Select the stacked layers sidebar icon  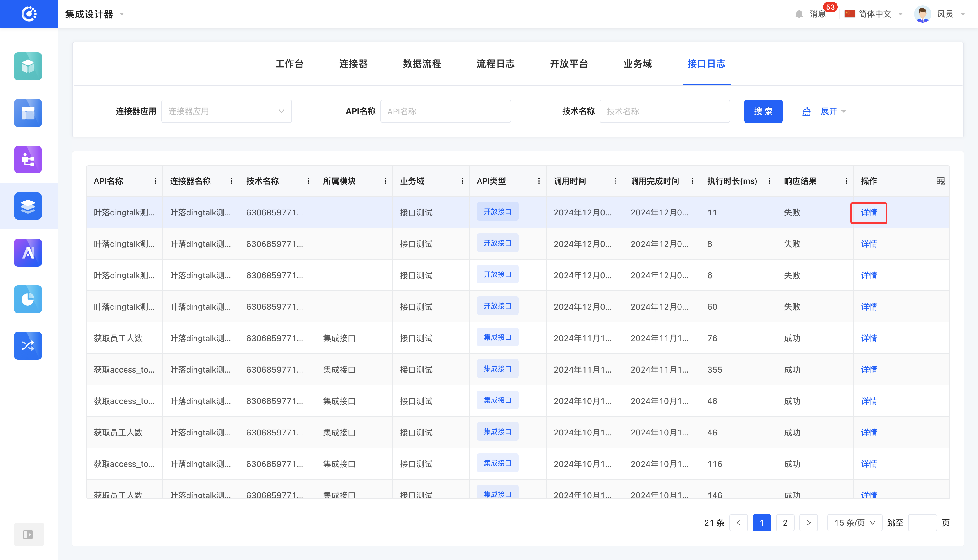(x=28, y=206)
